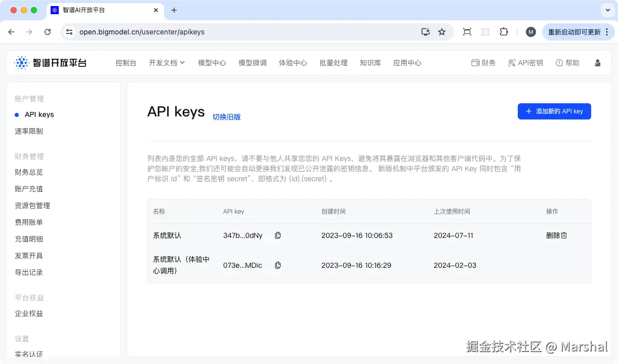Open 充值明细 in sidebar
This screenshot has height=364, width=618.
pyautogui.click(x=29, y=239)
